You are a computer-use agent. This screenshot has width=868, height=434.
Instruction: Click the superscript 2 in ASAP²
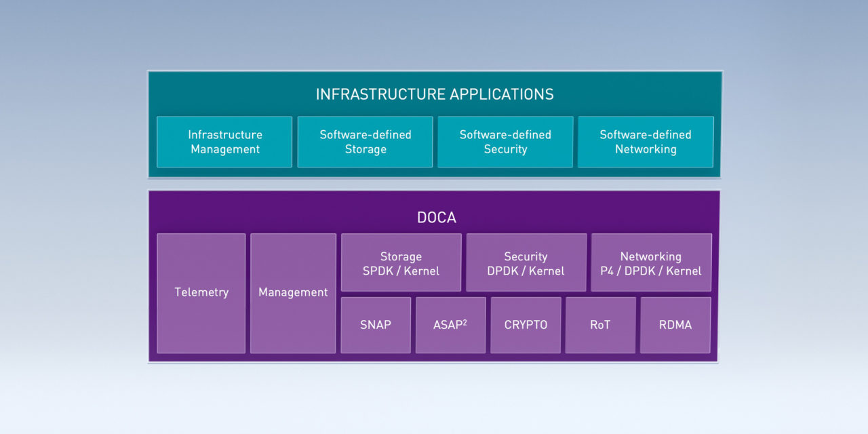pos(465,321)
